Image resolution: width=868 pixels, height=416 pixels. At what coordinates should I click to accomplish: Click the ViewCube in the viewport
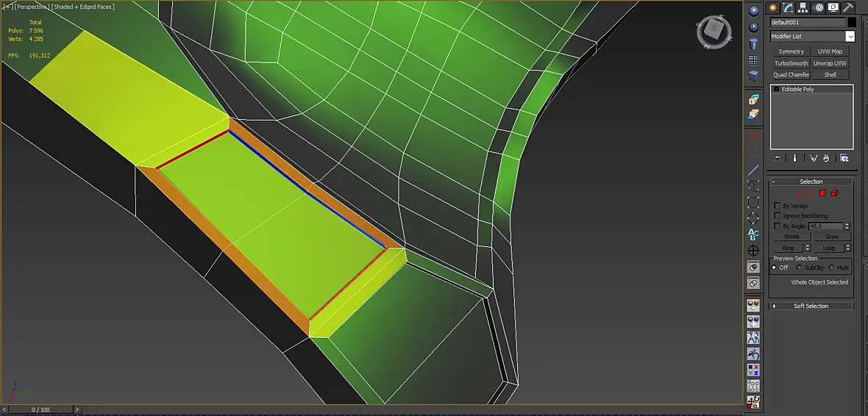point(714,31)
